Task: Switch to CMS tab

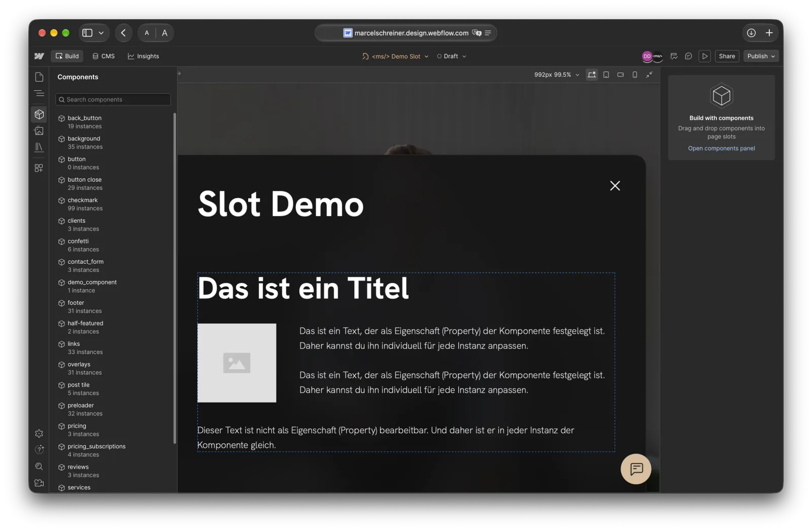Action: click(x=104, y=56)
